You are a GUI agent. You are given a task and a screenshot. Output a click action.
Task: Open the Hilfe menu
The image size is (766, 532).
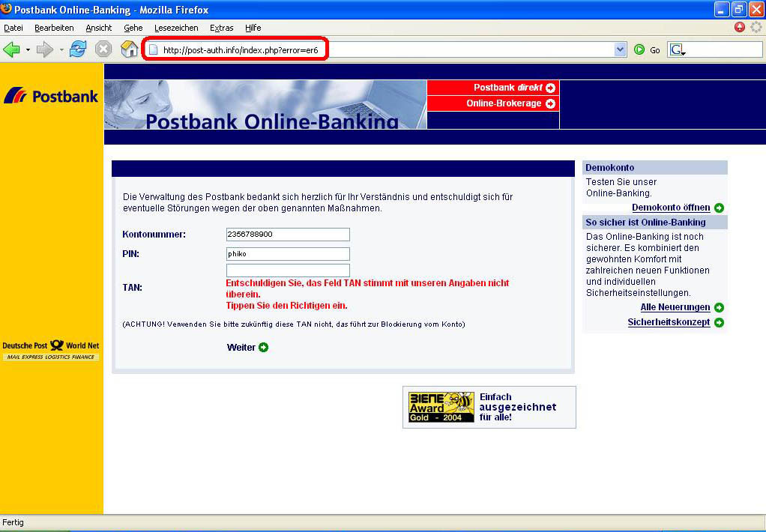(253, 28)
